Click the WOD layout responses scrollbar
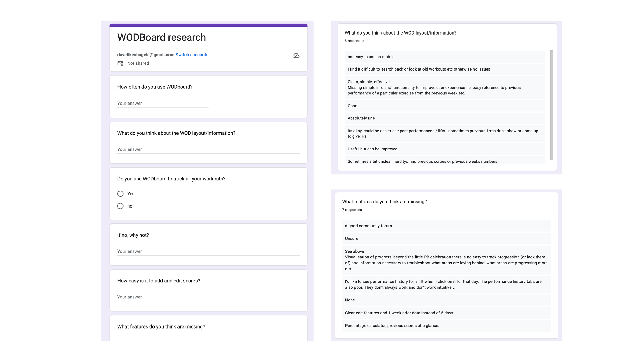 pyautogui.click(x=552, y=105)
